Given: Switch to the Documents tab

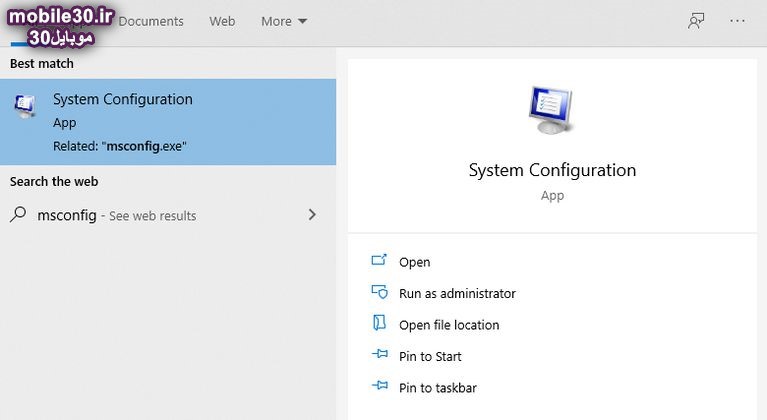Looking at the screenshot, I should [151, 21].
